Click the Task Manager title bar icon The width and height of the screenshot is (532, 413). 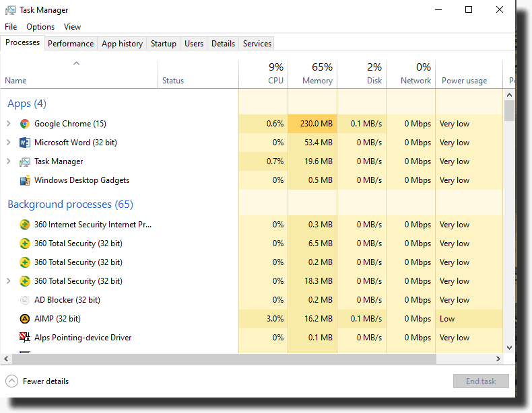[11, 10]
